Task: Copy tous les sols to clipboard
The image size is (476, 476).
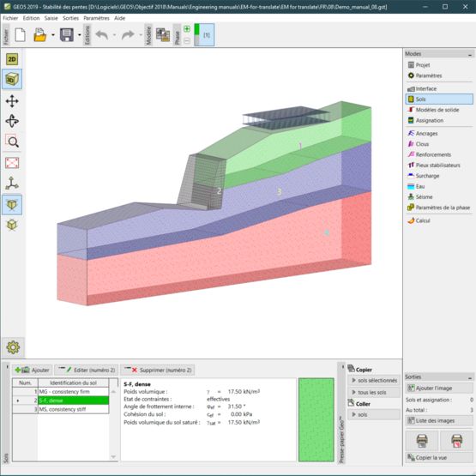Action: click(x=374, y=392)
